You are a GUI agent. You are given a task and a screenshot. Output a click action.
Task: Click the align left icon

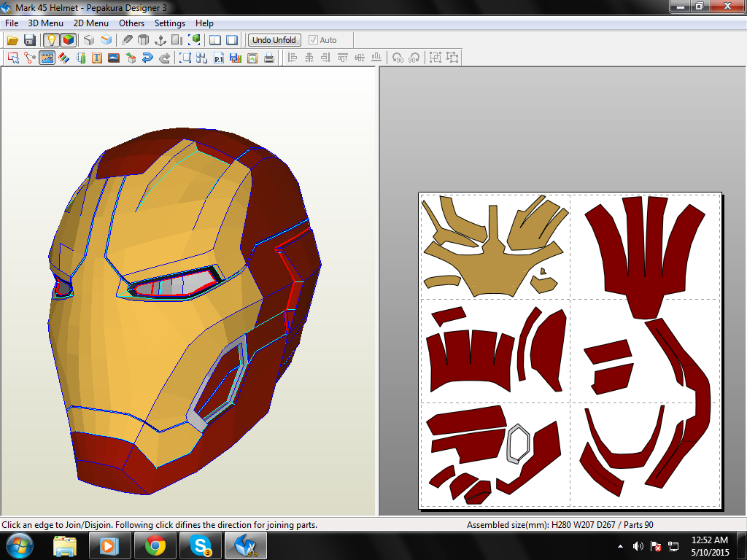point(293,58)
